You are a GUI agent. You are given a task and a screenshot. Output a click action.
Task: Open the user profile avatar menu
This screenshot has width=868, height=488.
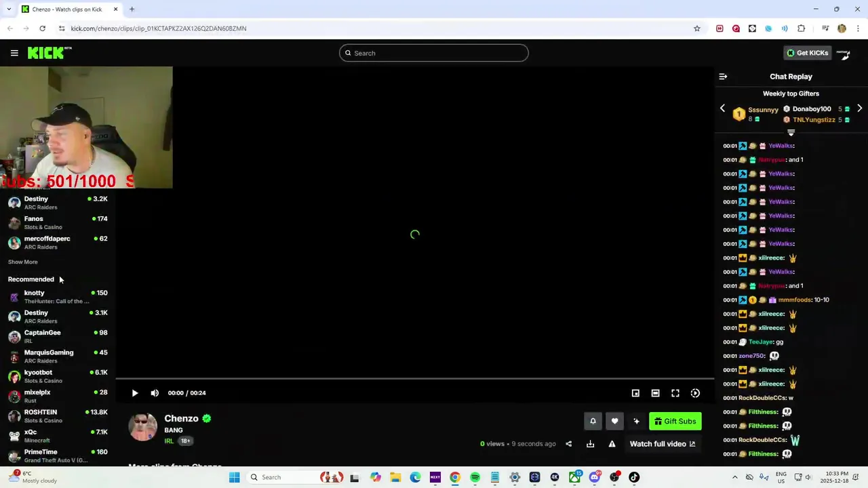(x=844, y=53)
